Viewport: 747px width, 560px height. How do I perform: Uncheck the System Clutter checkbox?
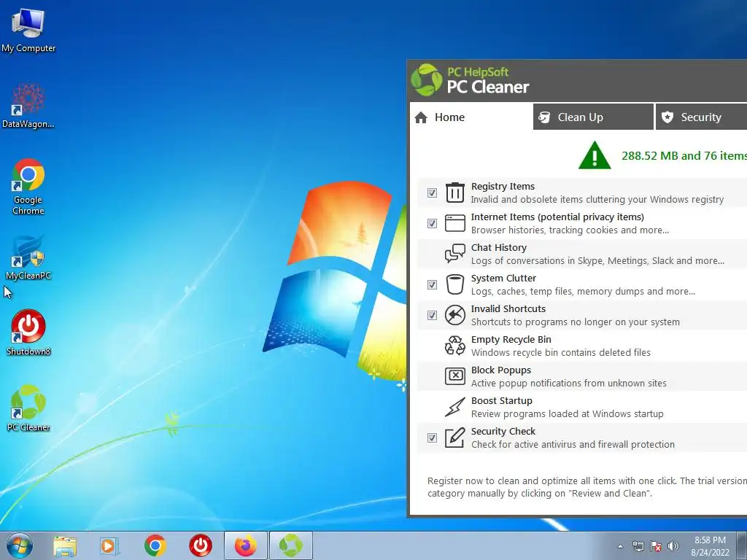[x=432, y=285]
